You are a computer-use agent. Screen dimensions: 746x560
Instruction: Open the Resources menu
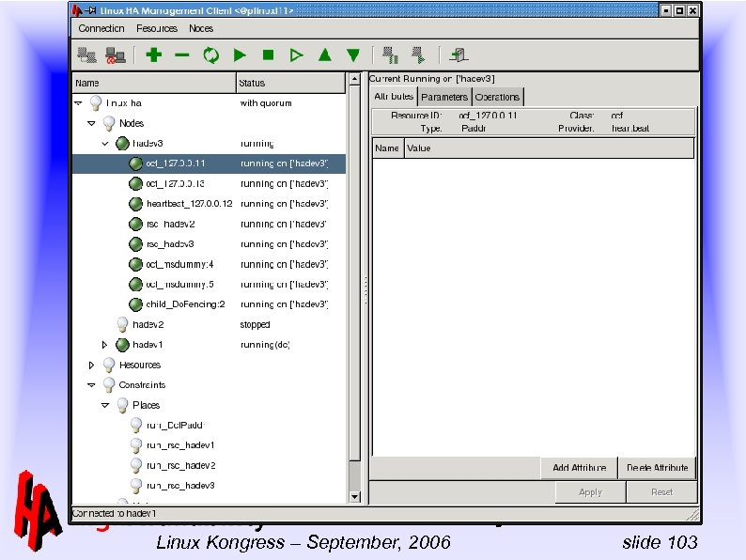click(x=157, y=28)
